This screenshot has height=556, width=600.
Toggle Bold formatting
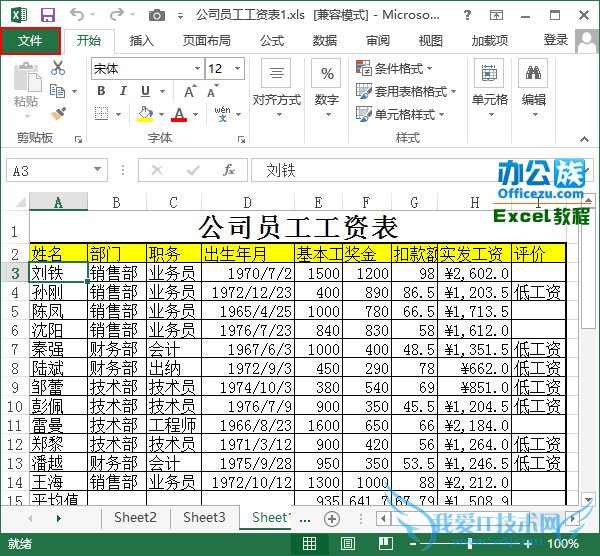[x=101, y=91]
